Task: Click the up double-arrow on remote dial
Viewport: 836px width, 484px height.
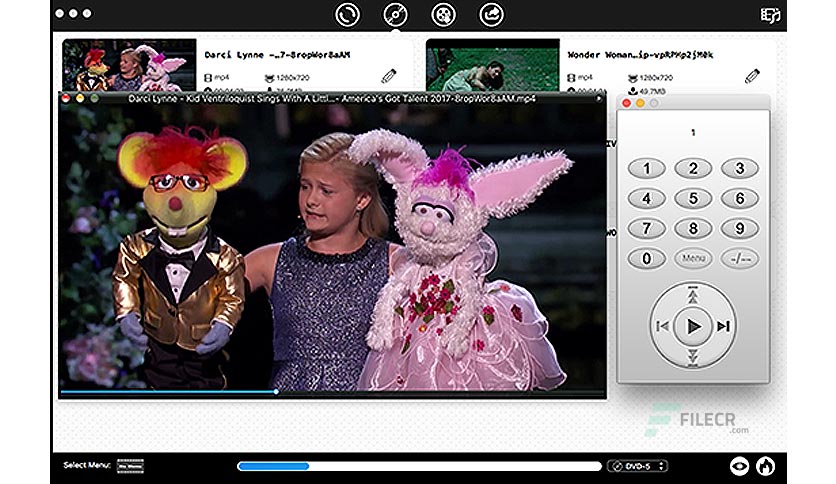Action: pos(693,295)
